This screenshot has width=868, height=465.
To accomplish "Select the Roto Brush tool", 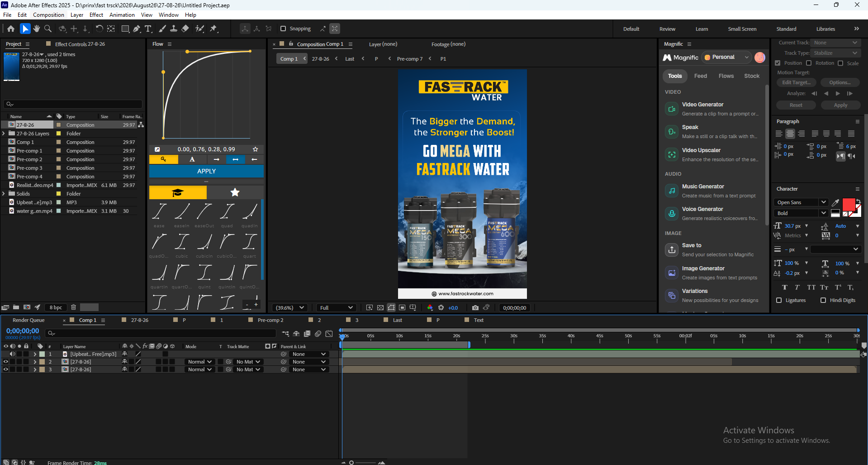I will (199, 29).
